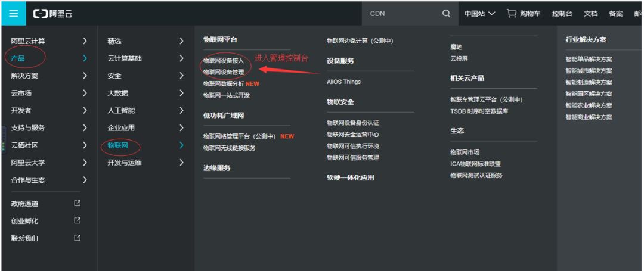This screenshot has height=271, width=644.
Task: Open the 魔笔 link
Action: click(x=456, y=47)
